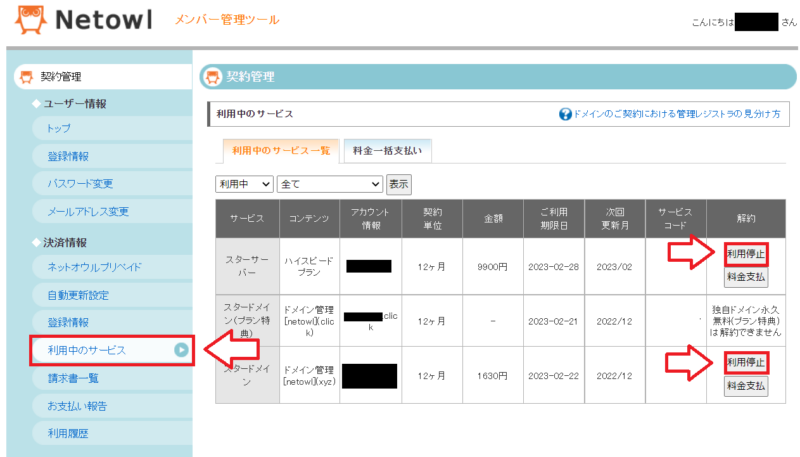Viewport: 800px width, 457px height.
Task: Open パスワード変更 in the sidebar
Action: click(x=80, y=184)
